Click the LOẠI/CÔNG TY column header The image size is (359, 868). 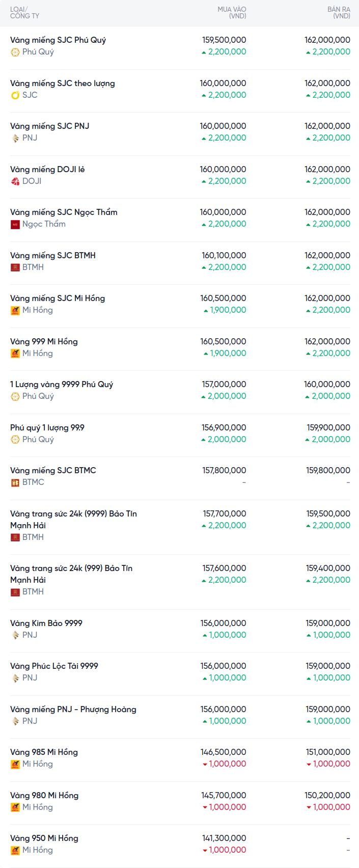tap(24, 13)
